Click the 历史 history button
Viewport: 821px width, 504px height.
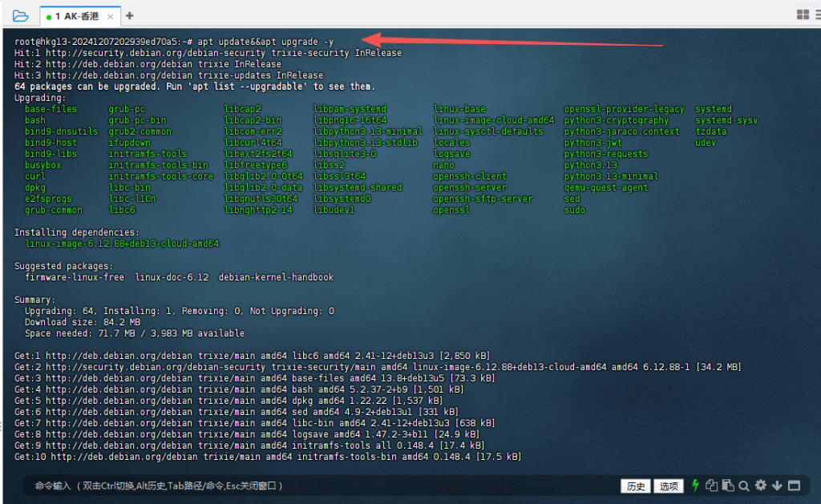[636, 486]
